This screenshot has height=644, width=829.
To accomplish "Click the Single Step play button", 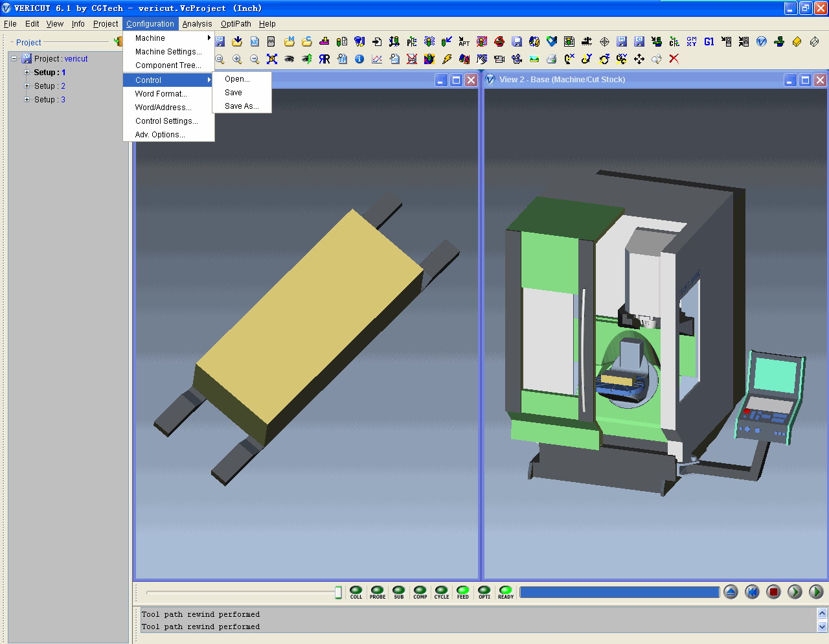I will click(x=795, y=592).
